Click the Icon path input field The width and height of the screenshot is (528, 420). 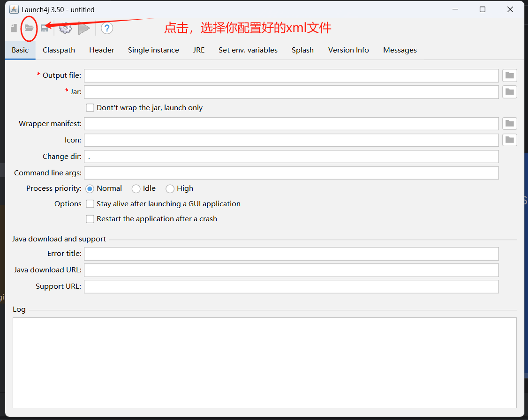pos(291,140)
